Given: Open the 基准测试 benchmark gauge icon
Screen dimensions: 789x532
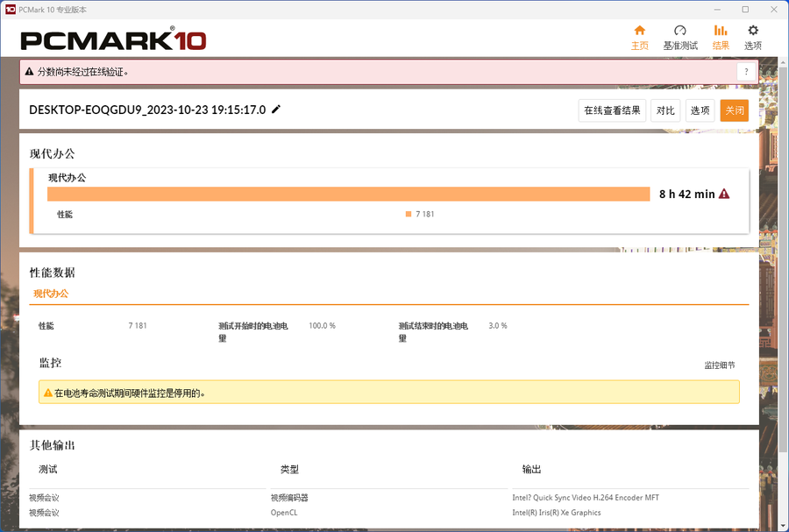Looking at the screenshot, I should (x=679, y=30).
